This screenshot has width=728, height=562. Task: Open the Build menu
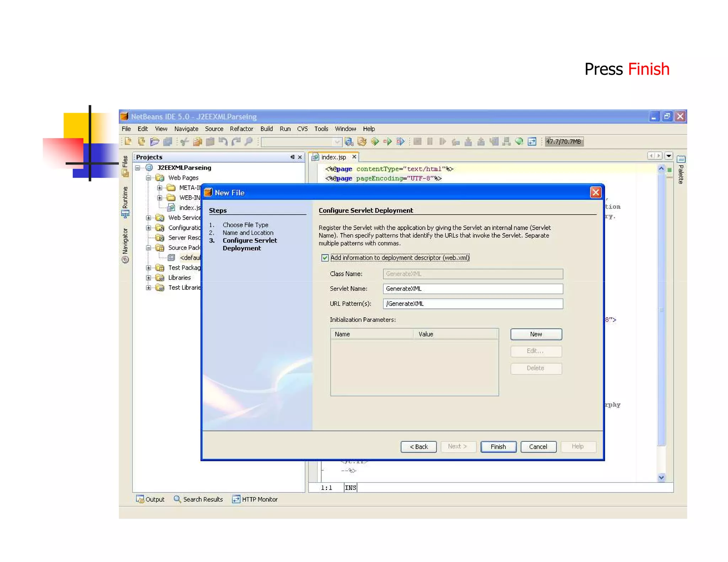click(x=267, y=129)
